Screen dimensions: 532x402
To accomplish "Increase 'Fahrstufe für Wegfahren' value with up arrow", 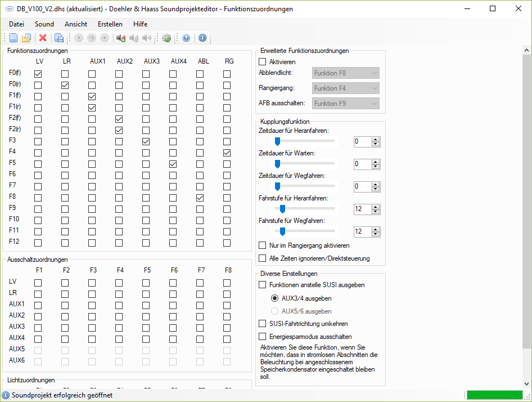I will click(x=375, y=229).
